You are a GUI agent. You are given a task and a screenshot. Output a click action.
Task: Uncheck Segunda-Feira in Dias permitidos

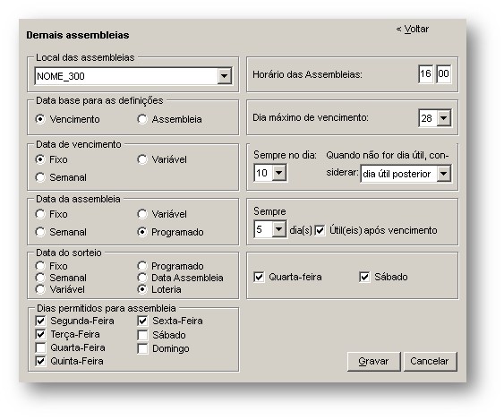click(x=40, y=321)
